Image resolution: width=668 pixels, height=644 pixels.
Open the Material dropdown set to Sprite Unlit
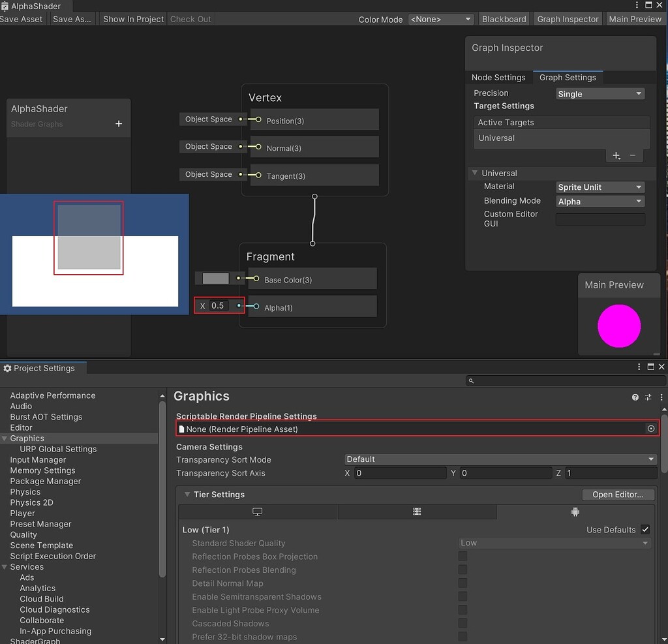[x=599, y=187]
